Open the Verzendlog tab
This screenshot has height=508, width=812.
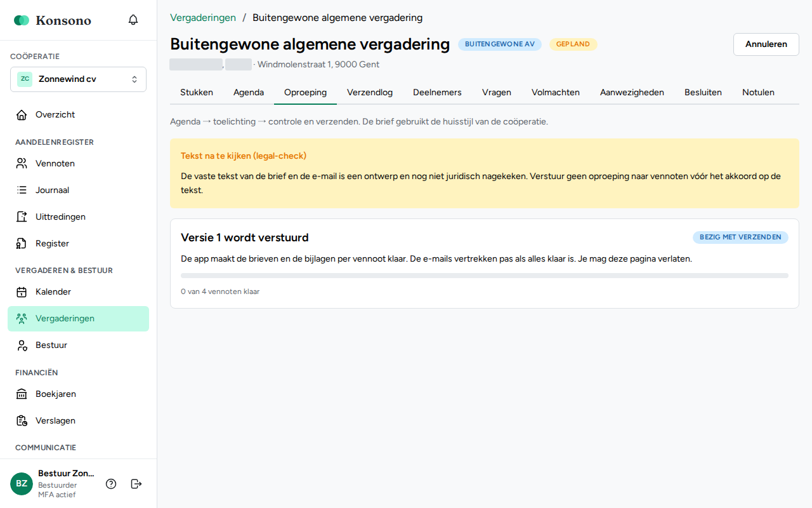(x=370, y=93)
